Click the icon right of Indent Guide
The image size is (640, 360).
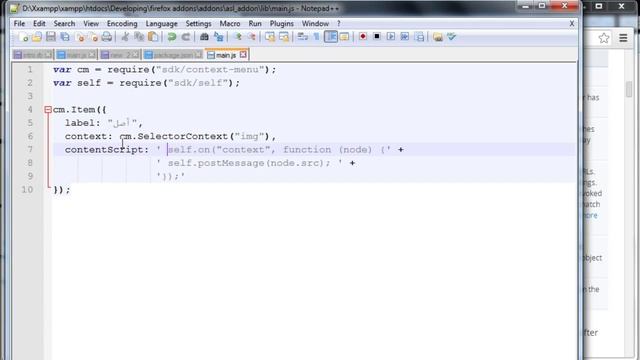click(344, 37)
